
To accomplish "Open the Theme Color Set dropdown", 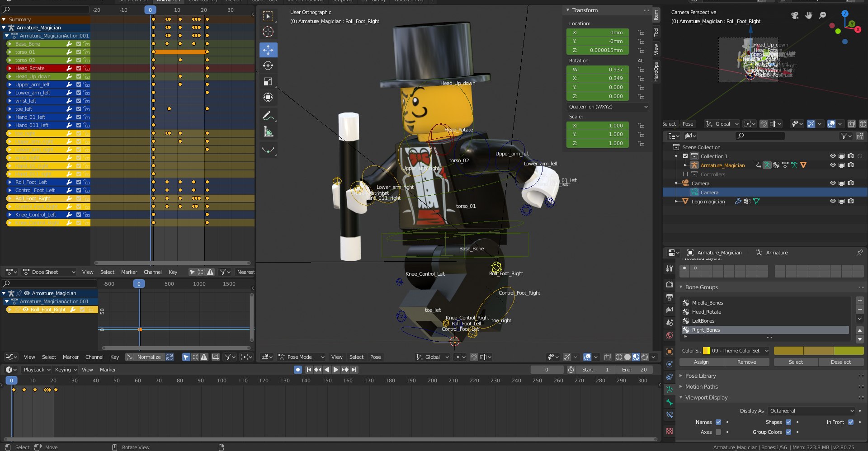I will coord(736,351).
